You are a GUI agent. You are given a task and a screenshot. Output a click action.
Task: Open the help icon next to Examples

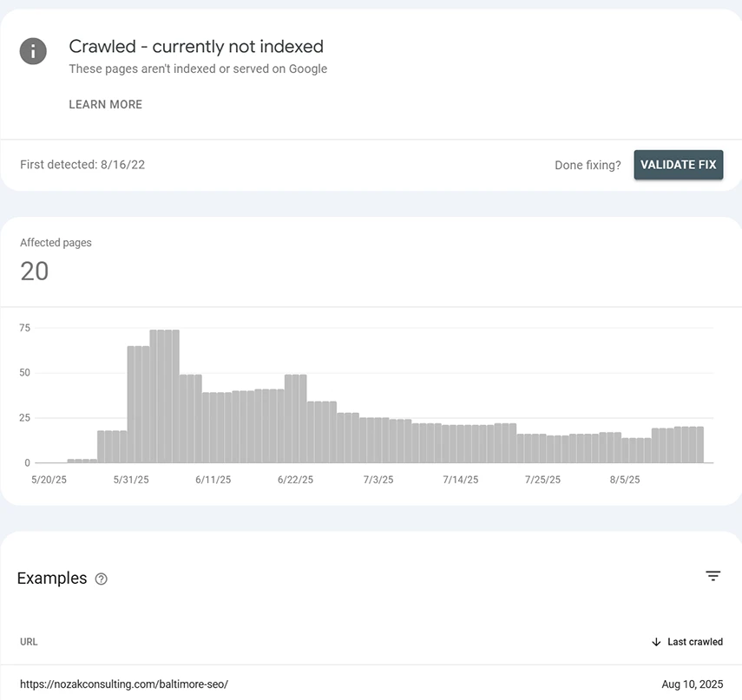click(101, 579)
